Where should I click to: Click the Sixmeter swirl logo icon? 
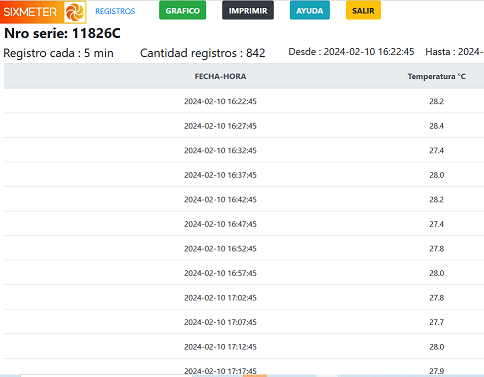75,12
